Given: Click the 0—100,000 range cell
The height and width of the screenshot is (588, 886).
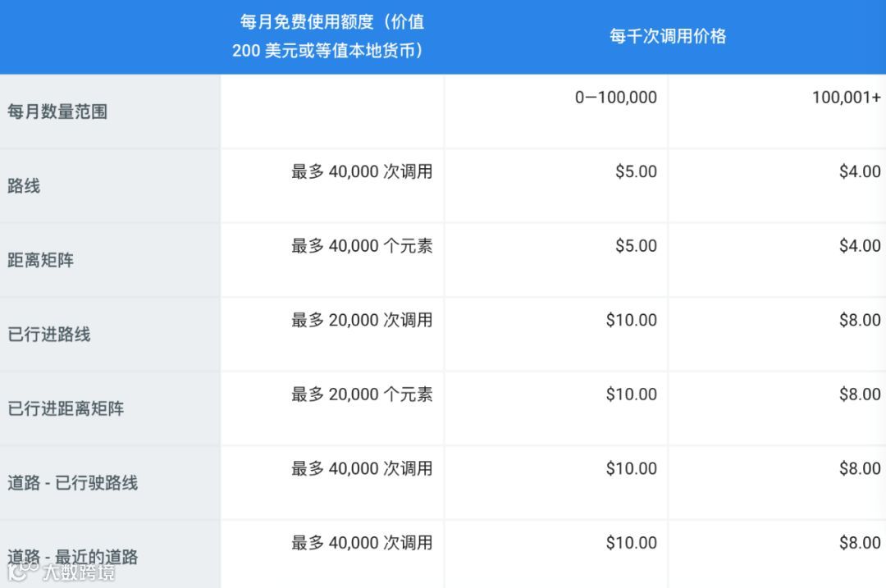Looking at the screenshot, I should tap(615, 98).
